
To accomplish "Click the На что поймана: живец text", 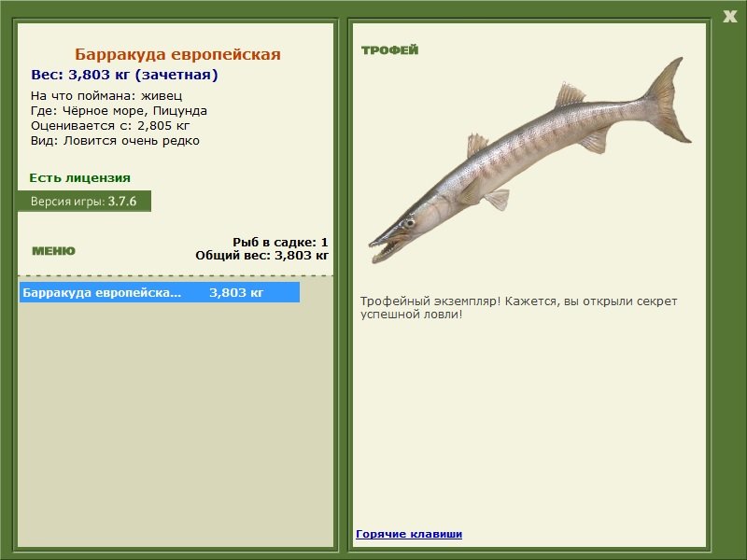I will pyautogui.click(x=106, y=96).
